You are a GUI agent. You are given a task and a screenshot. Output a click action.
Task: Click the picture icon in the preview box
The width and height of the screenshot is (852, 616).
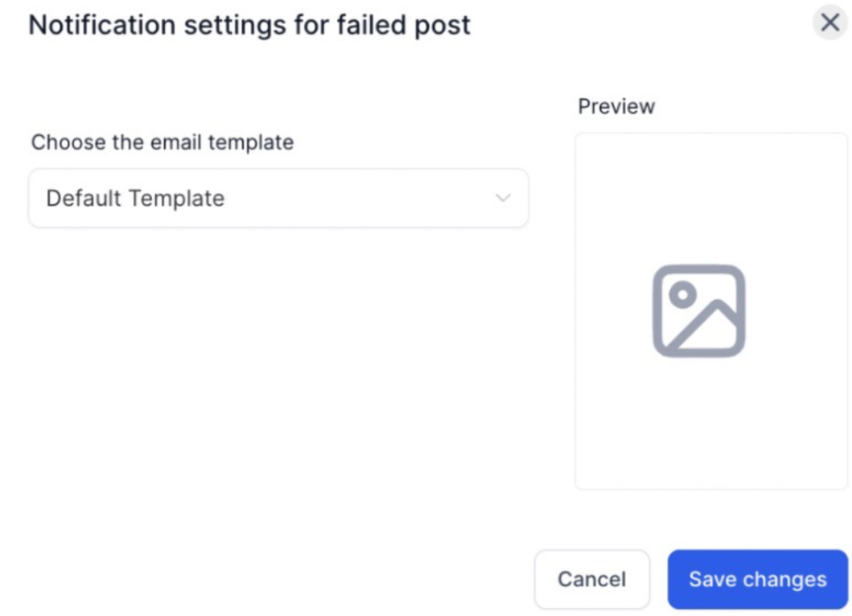point(698,310)
